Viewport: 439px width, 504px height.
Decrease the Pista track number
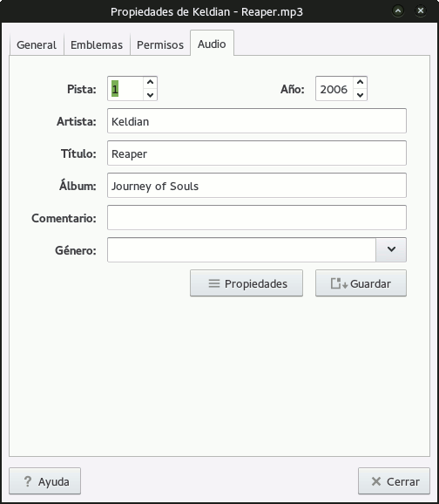[x=150, y=95]
